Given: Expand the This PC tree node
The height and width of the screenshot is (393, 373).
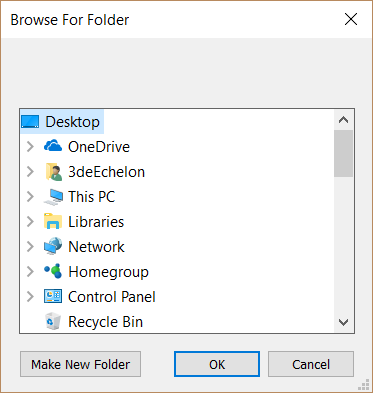Looking at the screenshot, I should (x=30, y=197).
